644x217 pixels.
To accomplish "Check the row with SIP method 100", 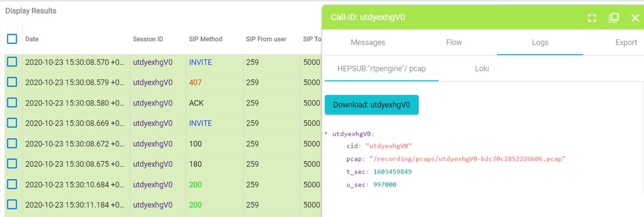I will click(x=12, y=144).
